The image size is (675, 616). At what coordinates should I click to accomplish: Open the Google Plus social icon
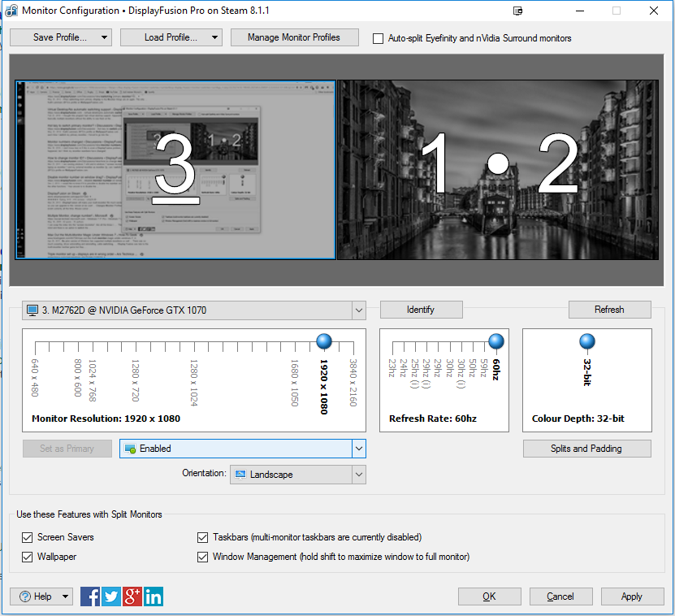click(x=132, y=596)
